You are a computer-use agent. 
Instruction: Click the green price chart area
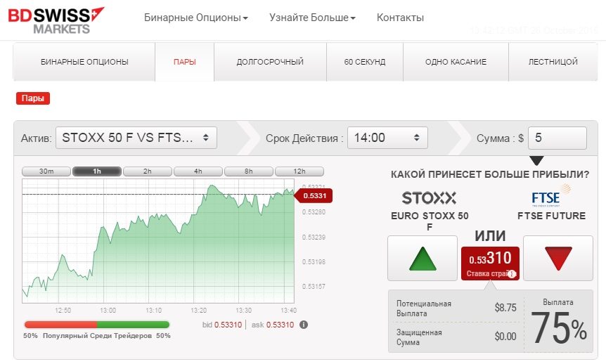pyautogui.click(x=158, y=241)
